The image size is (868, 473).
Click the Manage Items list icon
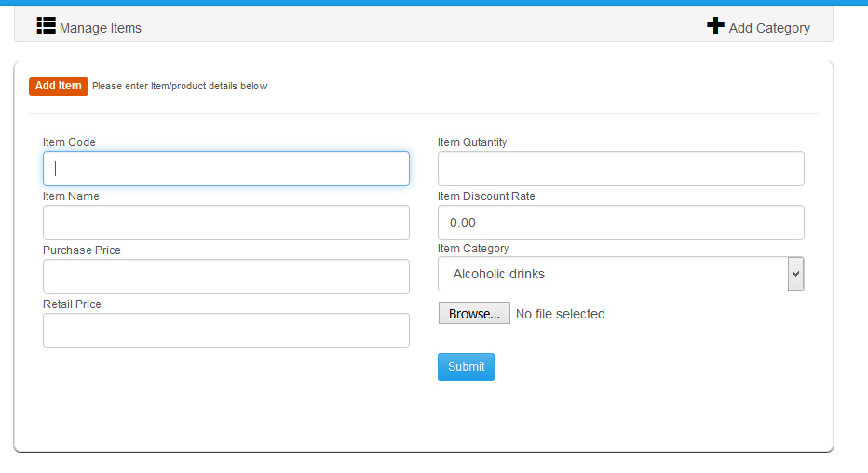tap(47, 26)
